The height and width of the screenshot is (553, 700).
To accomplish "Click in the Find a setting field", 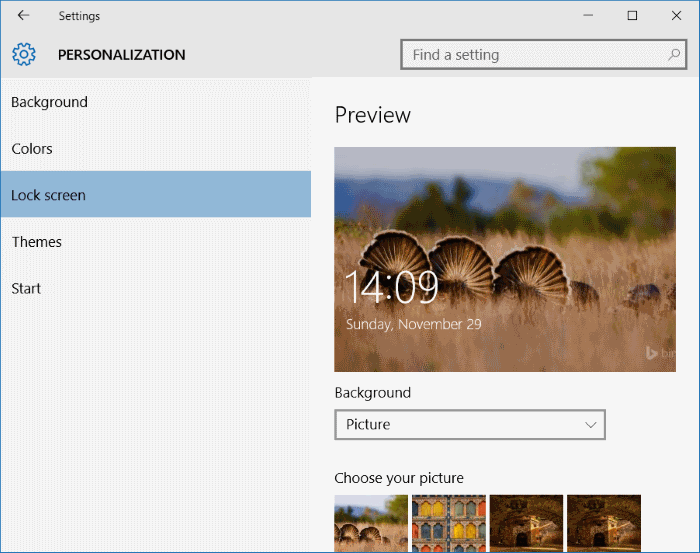I will pyautogui.click(x=543, y=54).
